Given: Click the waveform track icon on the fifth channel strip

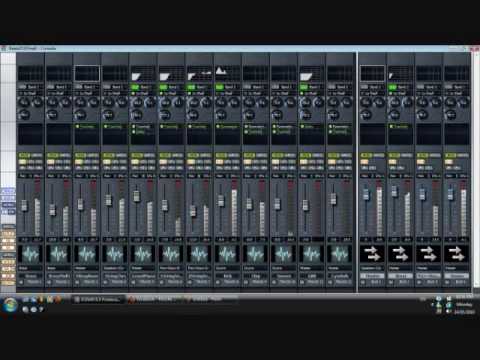Looking at the screenshot, I should coord(143,254).
